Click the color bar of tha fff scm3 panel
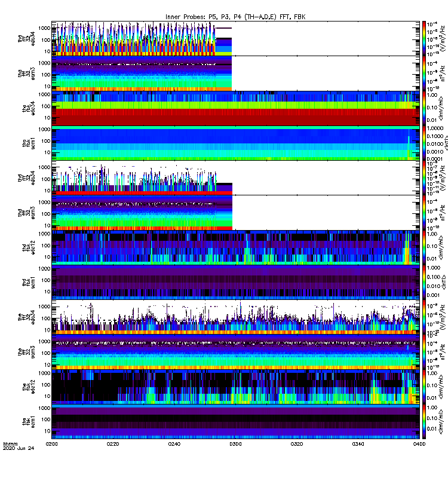 pyautogui.click(x=424, y=73)
